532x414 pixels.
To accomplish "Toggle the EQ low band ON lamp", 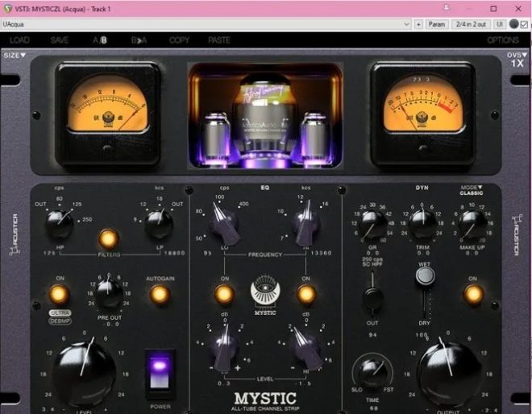I will click(x=224, y=294).
